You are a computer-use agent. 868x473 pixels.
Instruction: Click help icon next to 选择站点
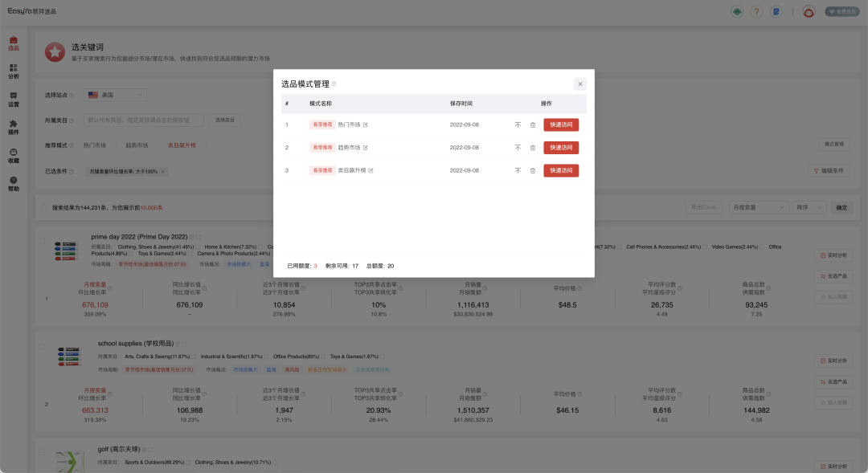(72, 96)
